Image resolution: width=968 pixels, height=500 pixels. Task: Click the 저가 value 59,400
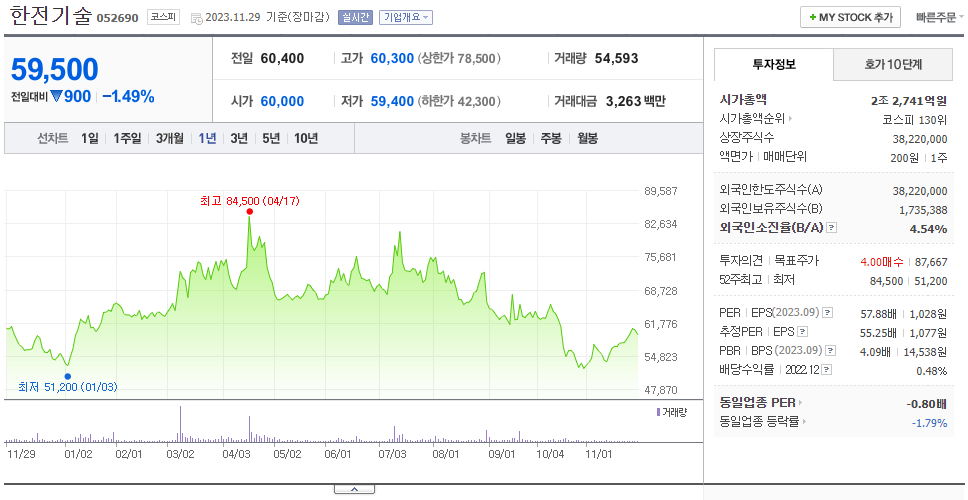(x=392, y=101)
